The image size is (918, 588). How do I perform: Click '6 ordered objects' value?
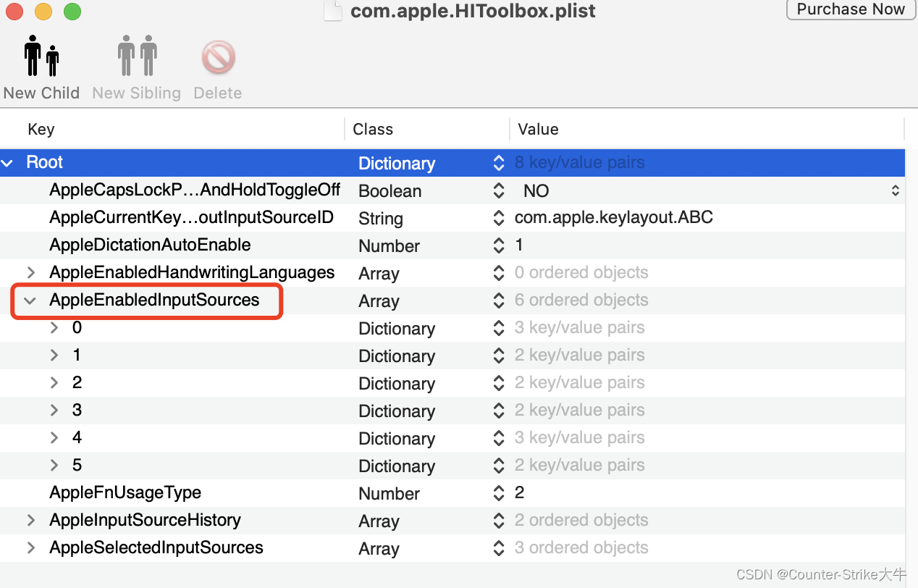(581, 301)
